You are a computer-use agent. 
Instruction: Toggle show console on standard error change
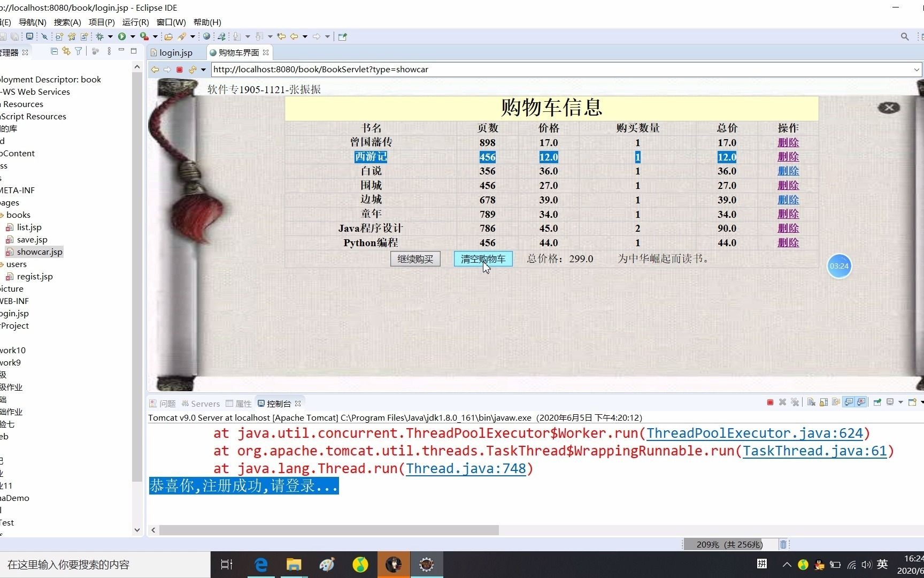[x=861, y=402]
